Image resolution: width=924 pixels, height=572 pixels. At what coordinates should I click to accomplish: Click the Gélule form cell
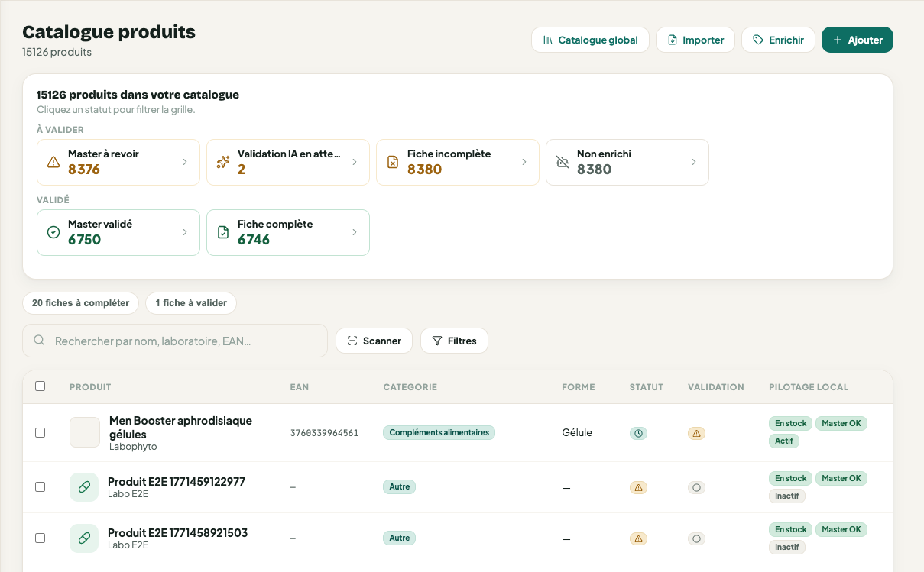(577, 432)
